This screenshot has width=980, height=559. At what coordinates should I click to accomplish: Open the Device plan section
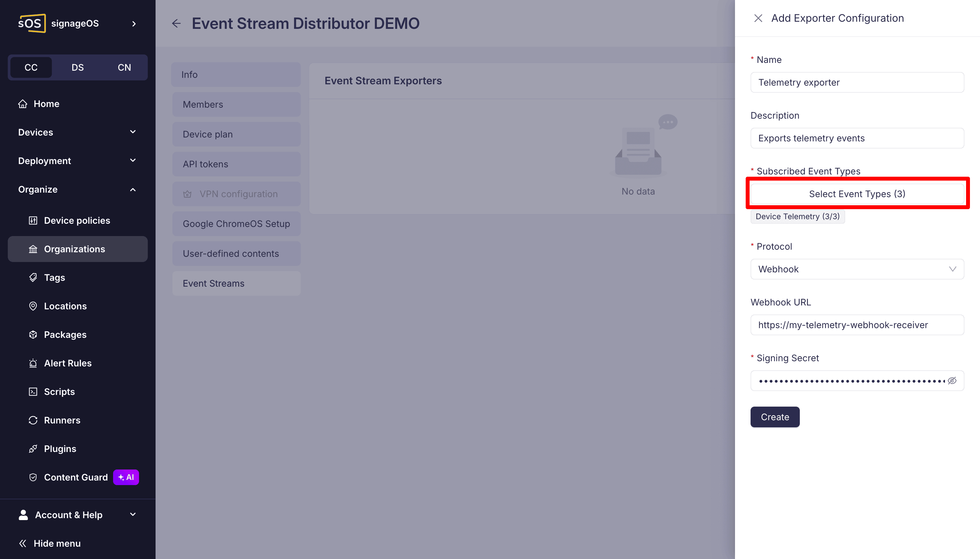click(236, 134)
